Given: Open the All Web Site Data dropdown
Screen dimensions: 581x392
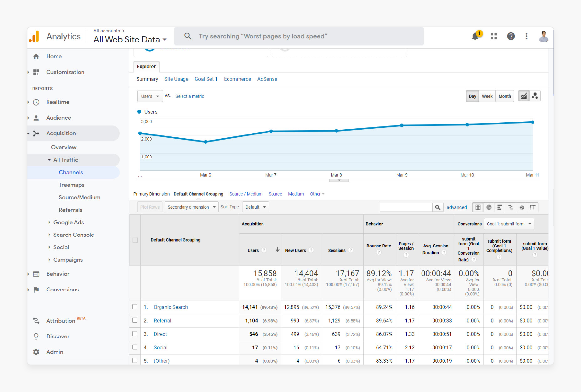Looking at the screenshot, I should [130, 39].
